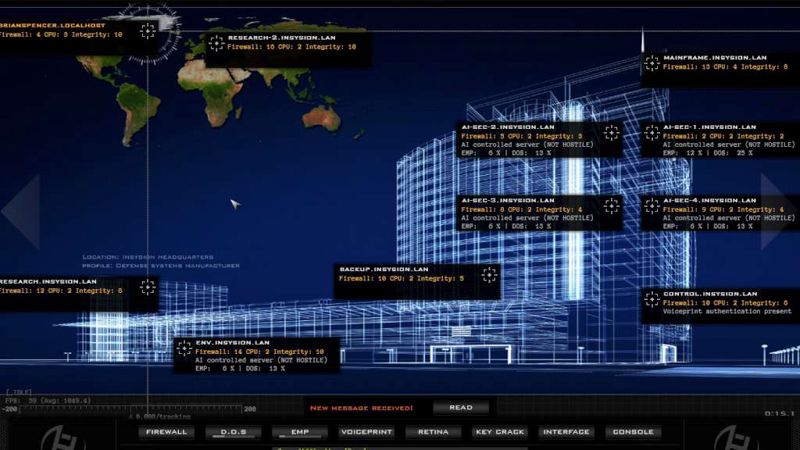Screen dimensions: 800x450
Task: Click the AI-SEC-3.INSYSION.LAN server label
Action: click(x=508, y=201)
